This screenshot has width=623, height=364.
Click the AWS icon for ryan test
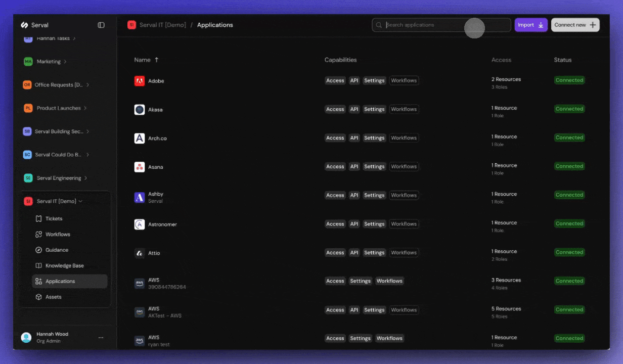[x=139, y=340]
